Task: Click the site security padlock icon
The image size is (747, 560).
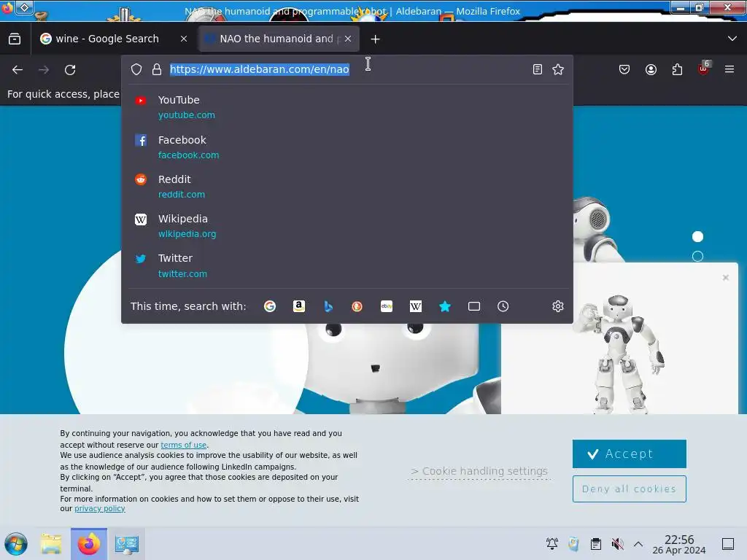Action: click(157, 69)
